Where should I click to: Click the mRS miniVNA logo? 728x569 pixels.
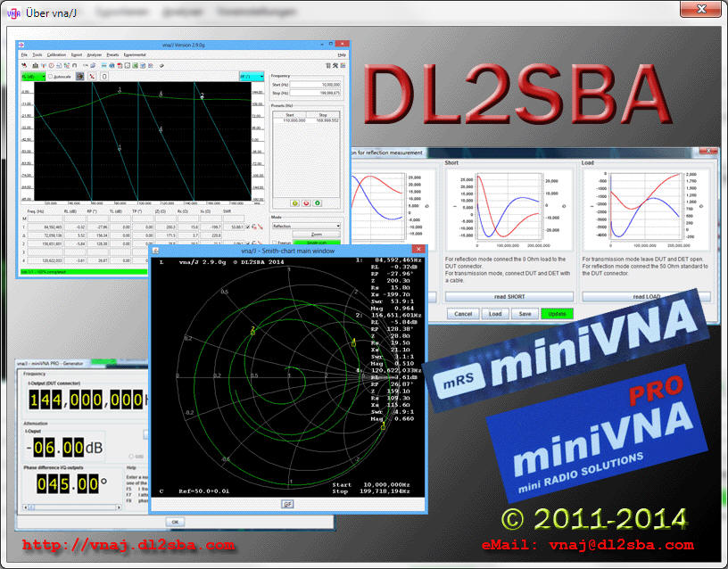567,350
